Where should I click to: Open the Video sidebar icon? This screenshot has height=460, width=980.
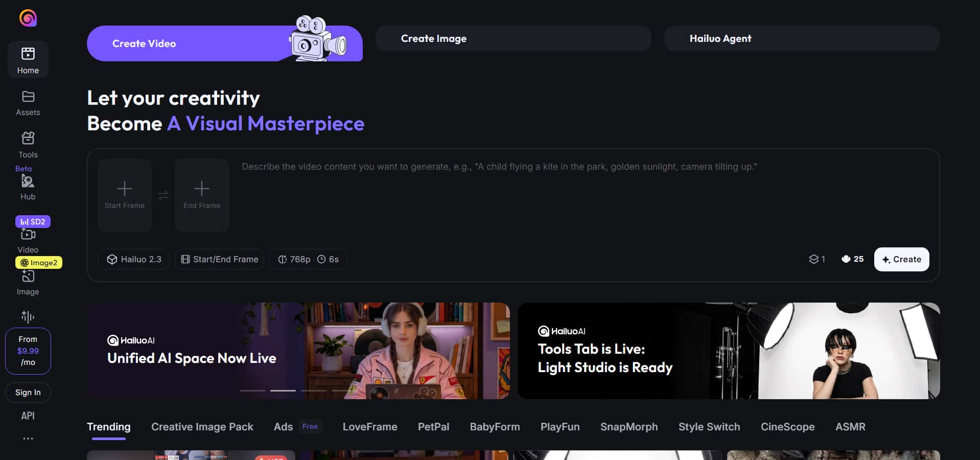click(x=28, y=235)
